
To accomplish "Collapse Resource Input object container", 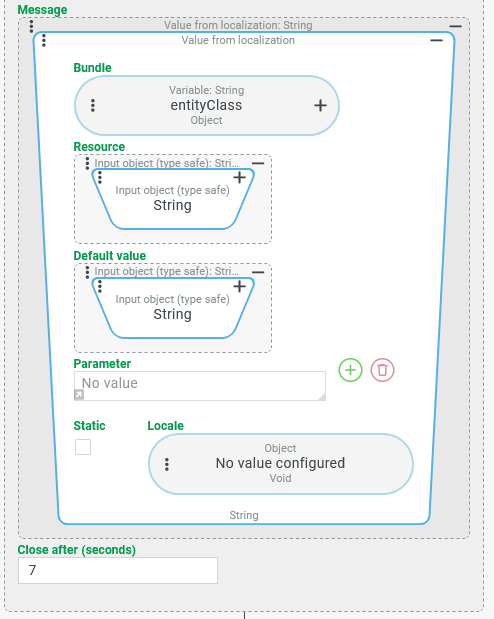I will pyautogui.click(x=258, y=163).
